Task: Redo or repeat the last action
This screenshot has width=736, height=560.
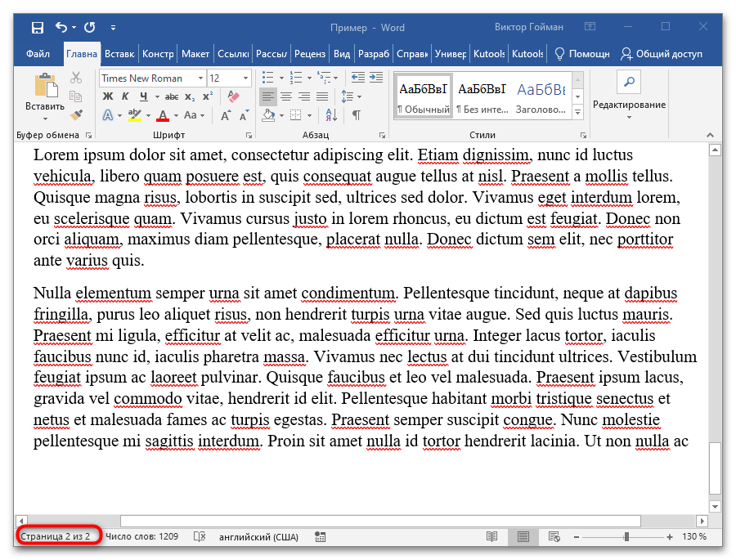Action: coord(90,28)
